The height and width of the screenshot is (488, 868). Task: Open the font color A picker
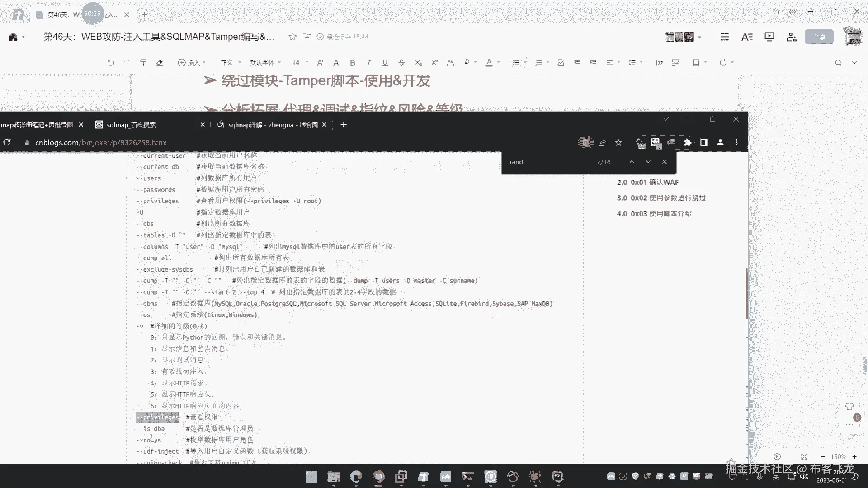pyautogui.click(x=489, y=62)
